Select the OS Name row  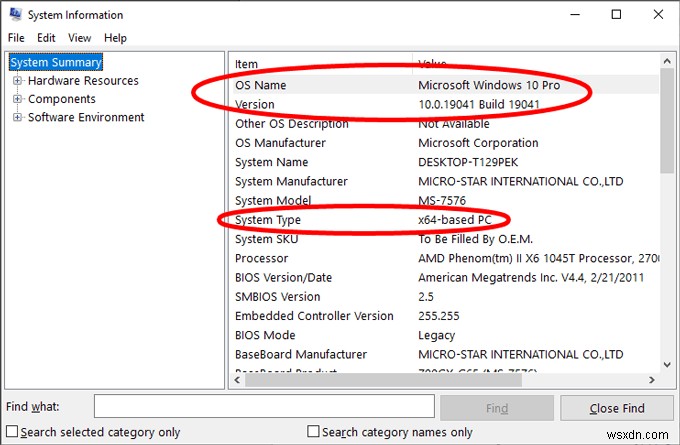click(x=446, y=85)
